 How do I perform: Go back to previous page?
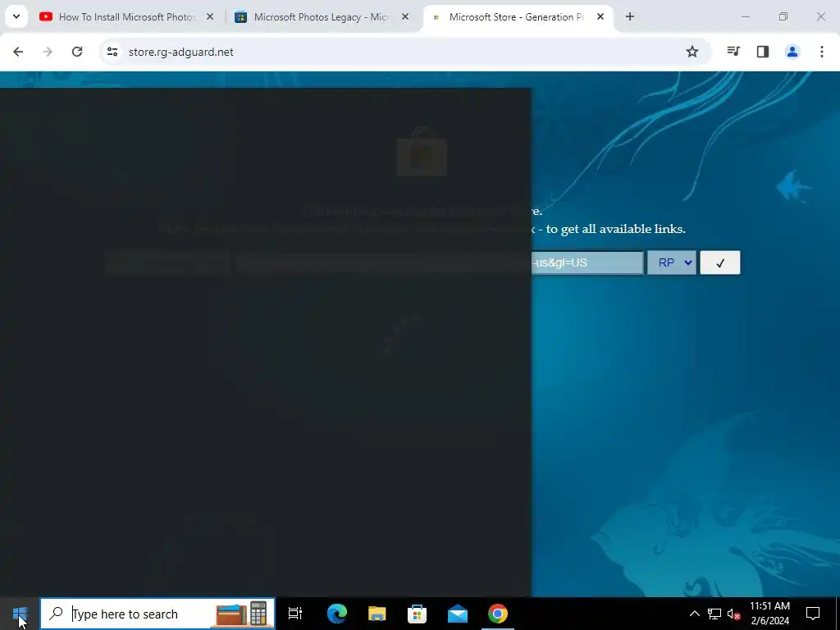18,52
